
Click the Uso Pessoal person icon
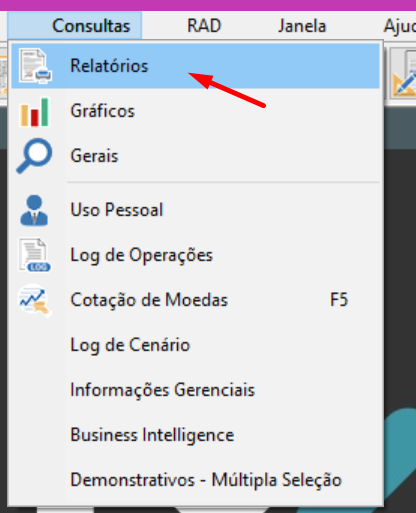click(34, 210)
